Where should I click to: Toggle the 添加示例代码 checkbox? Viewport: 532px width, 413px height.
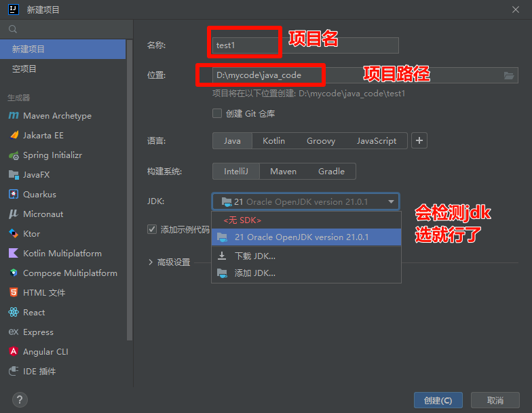click(152, 229)
